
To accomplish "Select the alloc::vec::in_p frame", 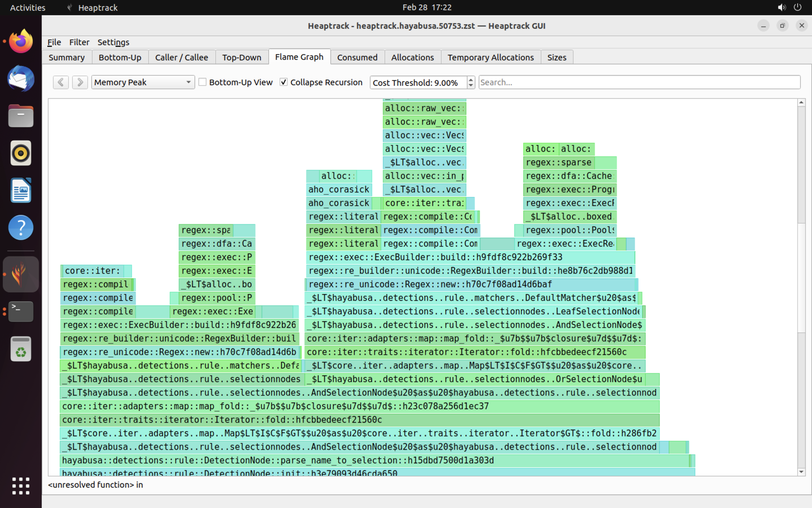I will 424,176.
